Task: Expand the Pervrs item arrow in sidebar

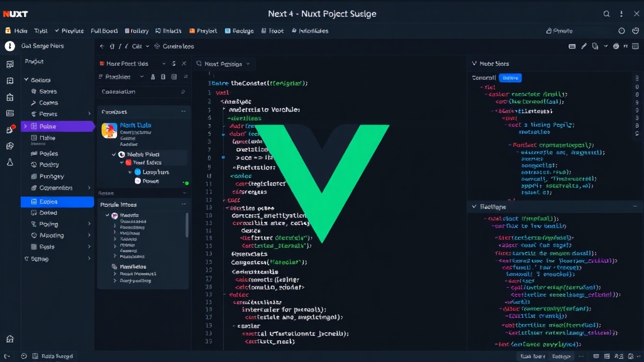Action: [89, 114]
